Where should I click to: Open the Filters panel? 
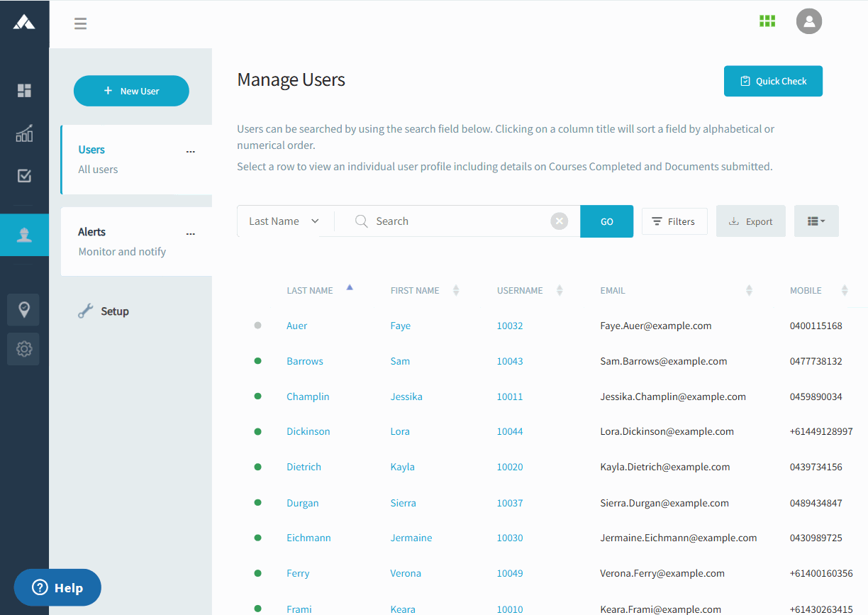[x=674, y=221]
